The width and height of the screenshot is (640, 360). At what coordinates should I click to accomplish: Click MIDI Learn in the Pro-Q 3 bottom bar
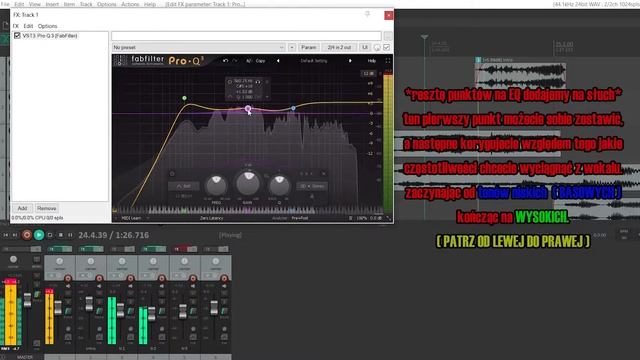tap(131, 218)
